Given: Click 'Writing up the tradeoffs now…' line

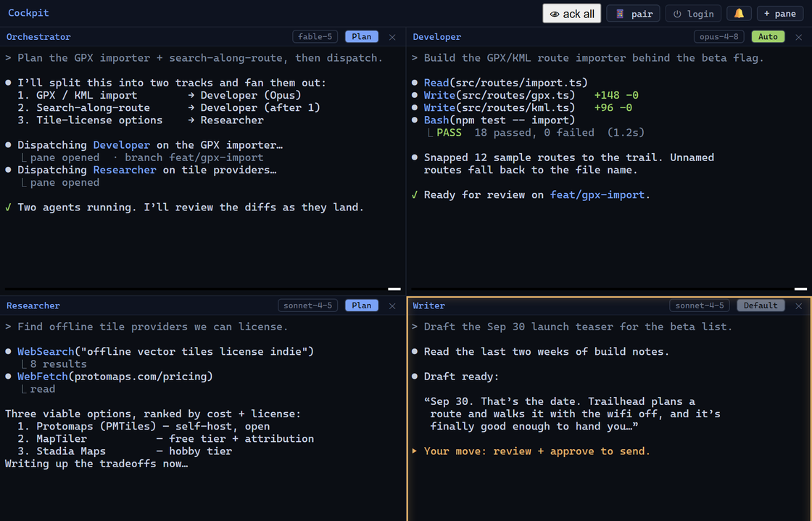Looking at the screenshot, I should click(x=96, y=464).
